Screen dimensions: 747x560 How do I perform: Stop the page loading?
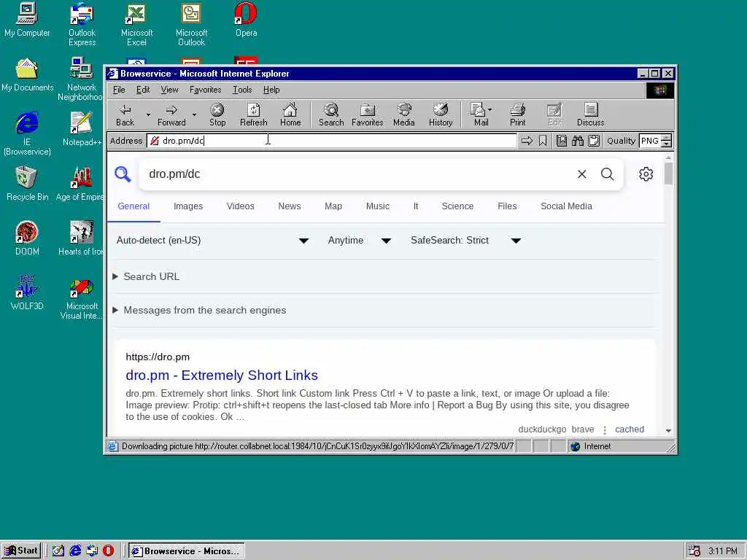click(x=217, y=114)
